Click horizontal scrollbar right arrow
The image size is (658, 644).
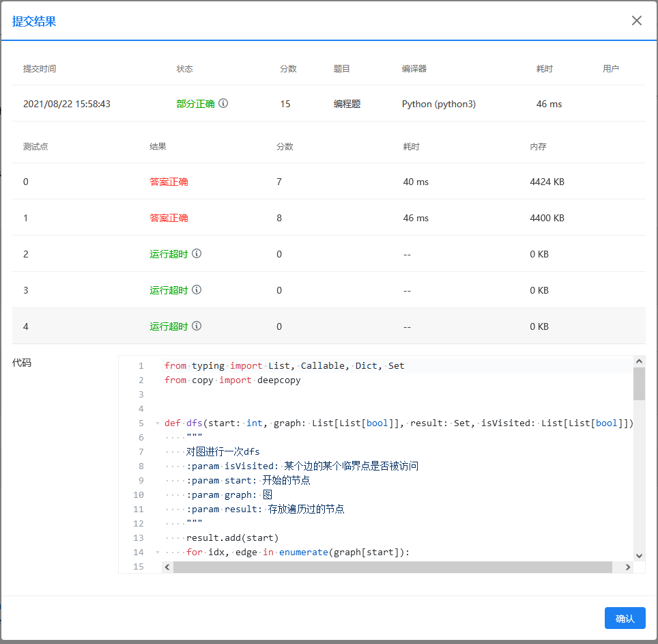[628, 568]
